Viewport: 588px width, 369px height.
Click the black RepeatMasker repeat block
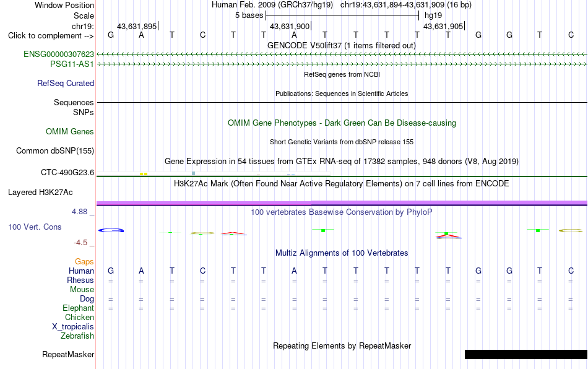pos(525,354)
